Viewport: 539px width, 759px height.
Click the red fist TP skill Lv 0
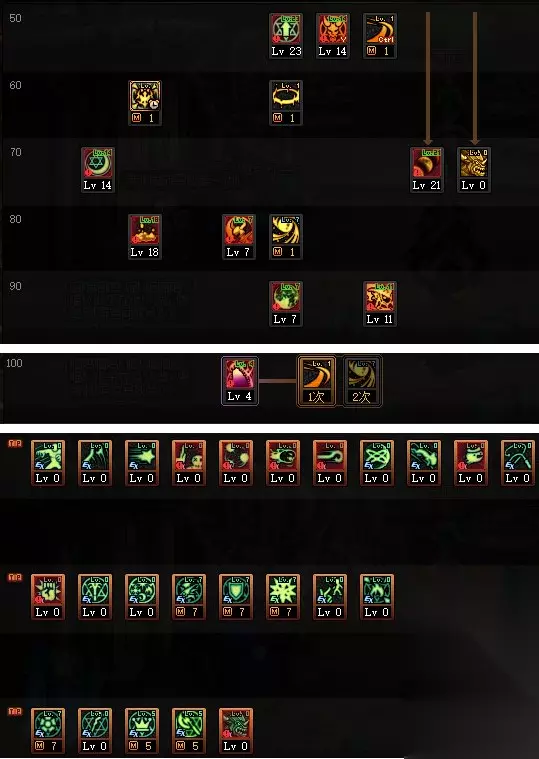click(47, 597)
